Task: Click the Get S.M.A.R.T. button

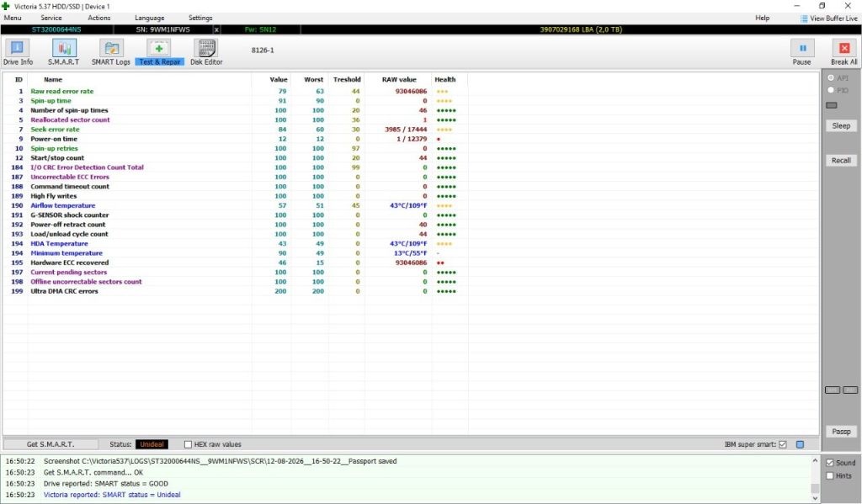Action: pyautogui.click(x=51, y=444)
